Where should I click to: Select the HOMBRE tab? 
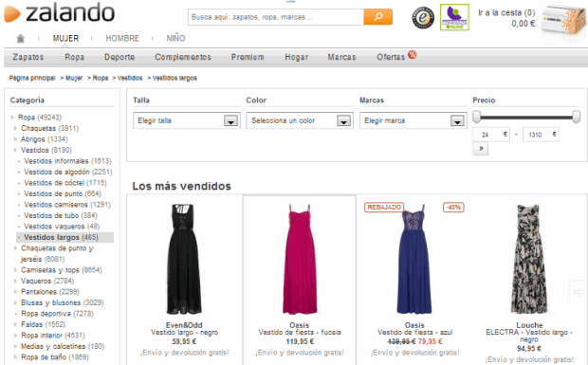(122, 38)
